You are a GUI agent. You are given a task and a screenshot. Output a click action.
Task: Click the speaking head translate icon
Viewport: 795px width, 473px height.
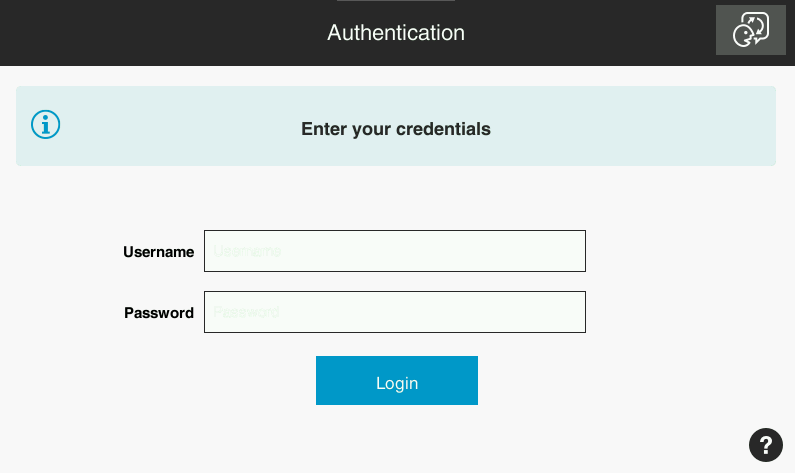tap(750, 30)
